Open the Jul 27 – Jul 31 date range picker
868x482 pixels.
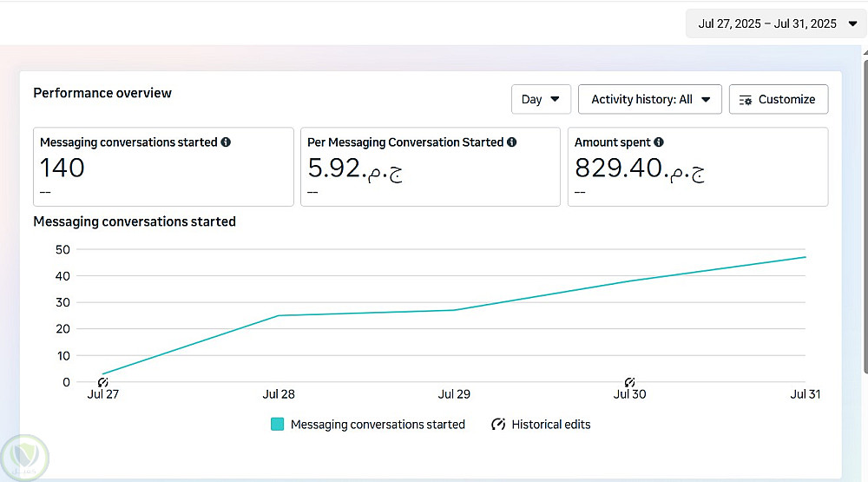click(x=775, y=24)
